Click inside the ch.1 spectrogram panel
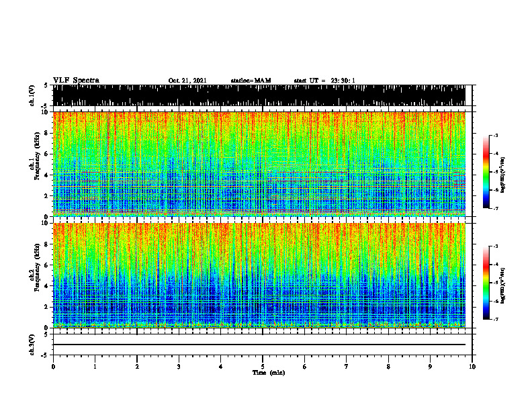Viewport: 532px width, 411px height. tap(259, 164)
